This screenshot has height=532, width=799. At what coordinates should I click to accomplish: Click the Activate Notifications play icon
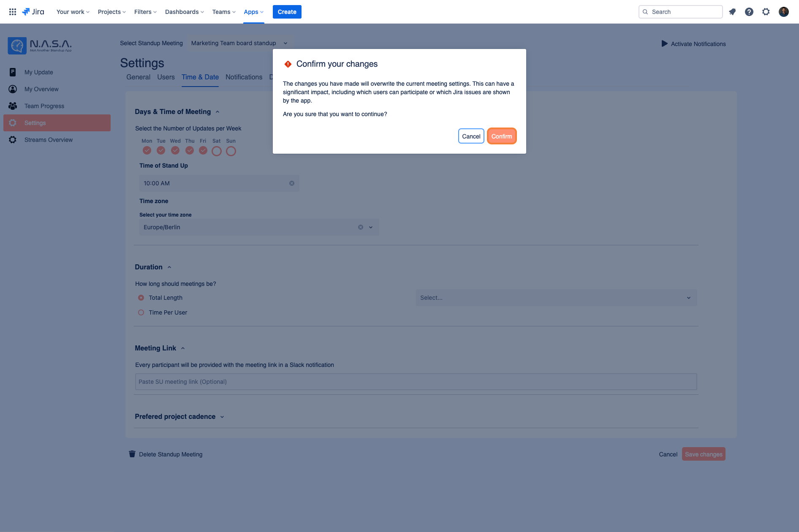coord(664,43)
